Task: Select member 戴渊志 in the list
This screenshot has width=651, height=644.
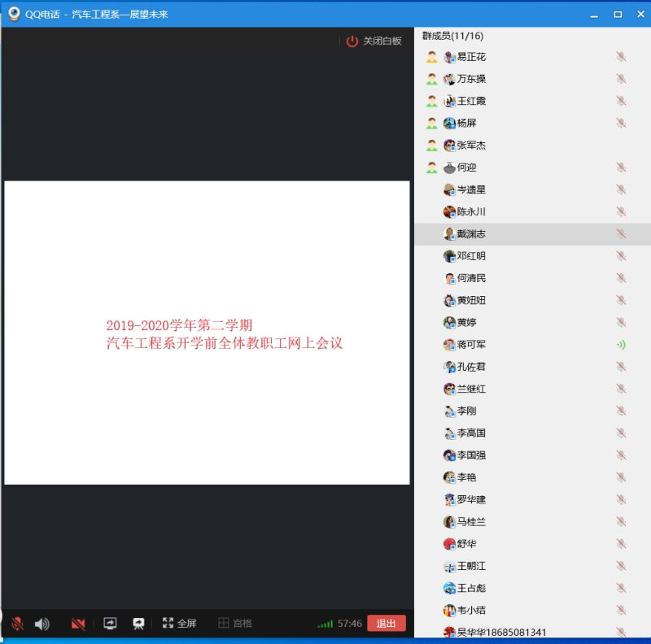Action: (471, 234)
